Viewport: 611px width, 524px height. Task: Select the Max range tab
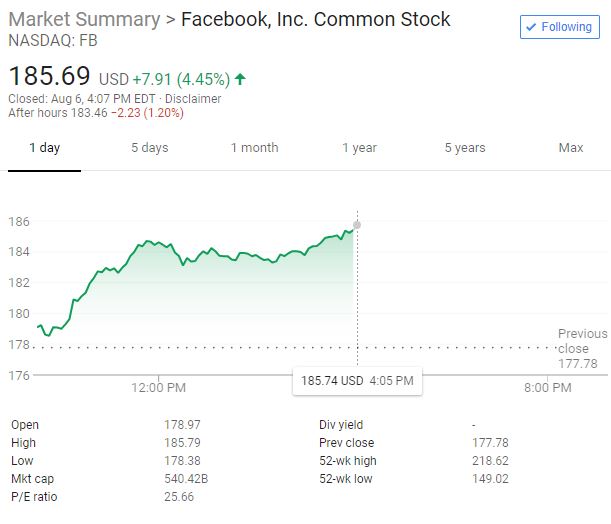point(571,148)
